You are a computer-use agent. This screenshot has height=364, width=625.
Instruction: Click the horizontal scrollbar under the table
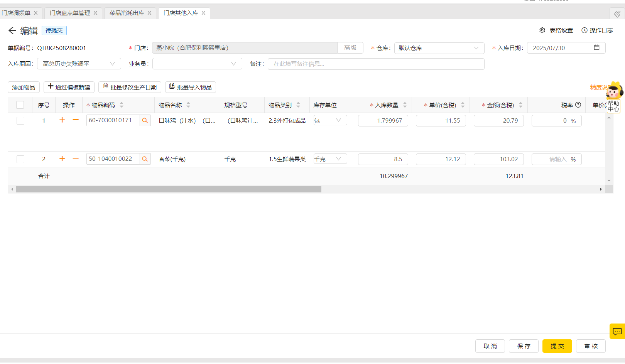[169, 189]
